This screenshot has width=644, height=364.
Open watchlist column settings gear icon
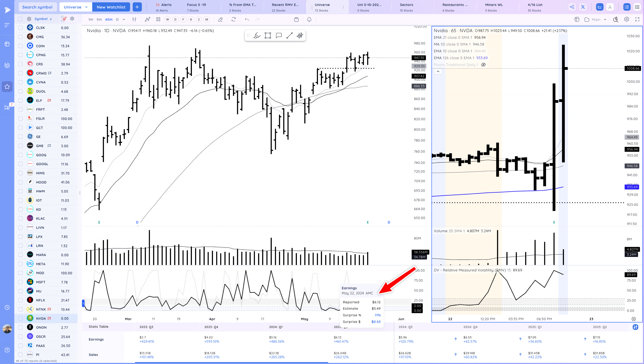[72, 19]
